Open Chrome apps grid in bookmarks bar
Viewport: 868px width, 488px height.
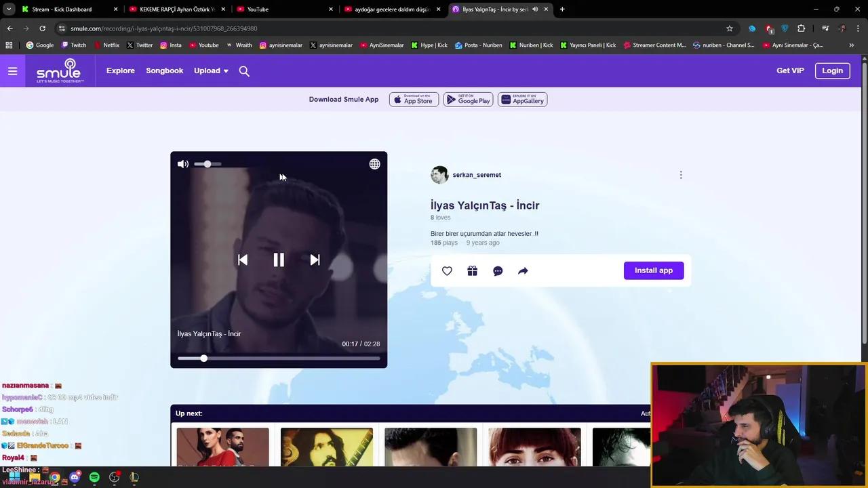[9, 45]
